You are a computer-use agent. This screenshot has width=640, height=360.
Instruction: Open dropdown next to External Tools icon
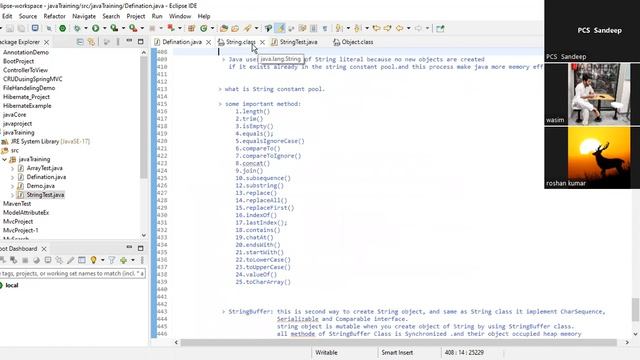[x=142, y=28]
